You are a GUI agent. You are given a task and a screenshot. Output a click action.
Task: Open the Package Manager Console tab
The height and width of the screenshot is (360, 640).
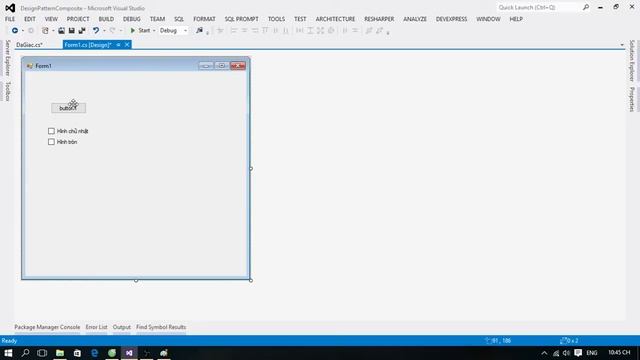[47, 327]
